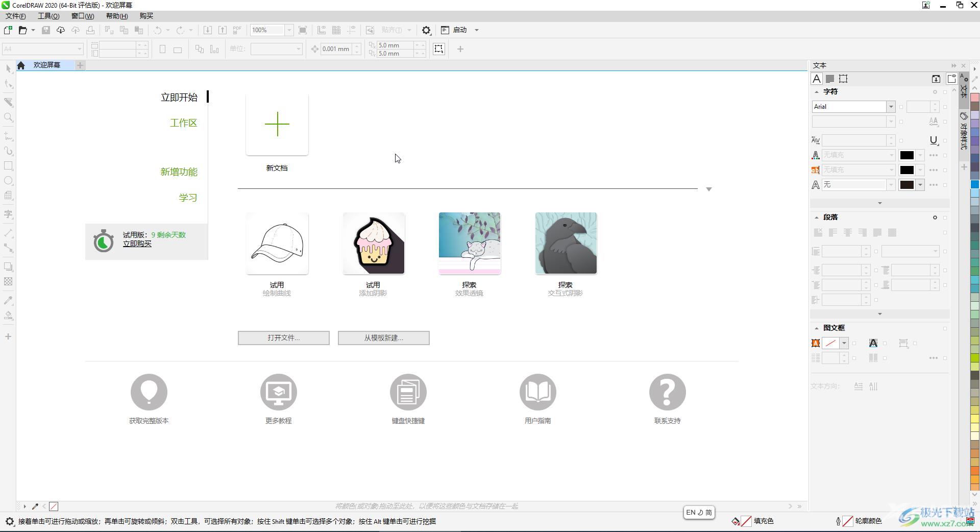Click the 打开文件... button
The height and width of the screenshot is (532, 980).
(284, 338)
